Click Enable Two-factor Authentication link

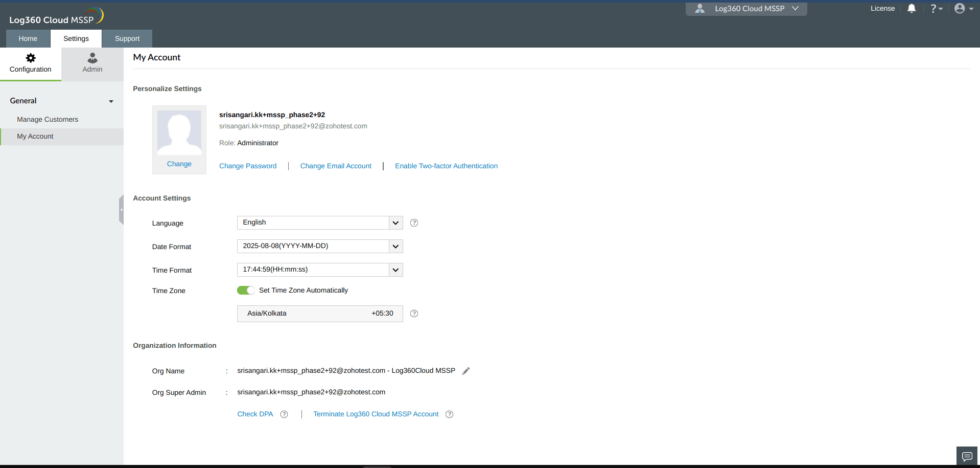(x=446, y=166)
